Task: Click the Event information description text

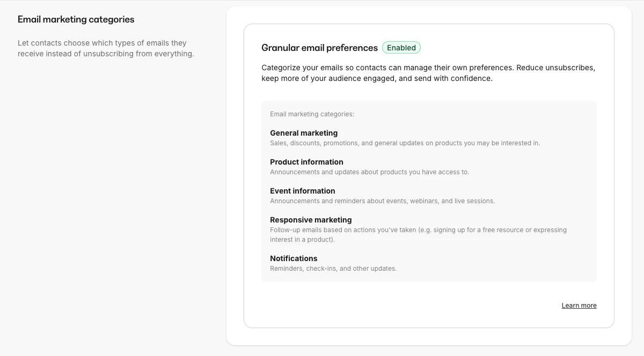Action: coord(383,201)
